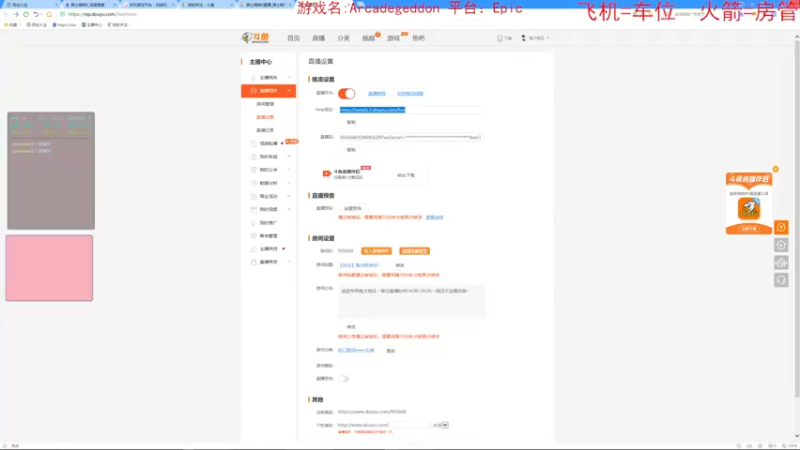Click the second blue link beside the live switch

[410, 93]
